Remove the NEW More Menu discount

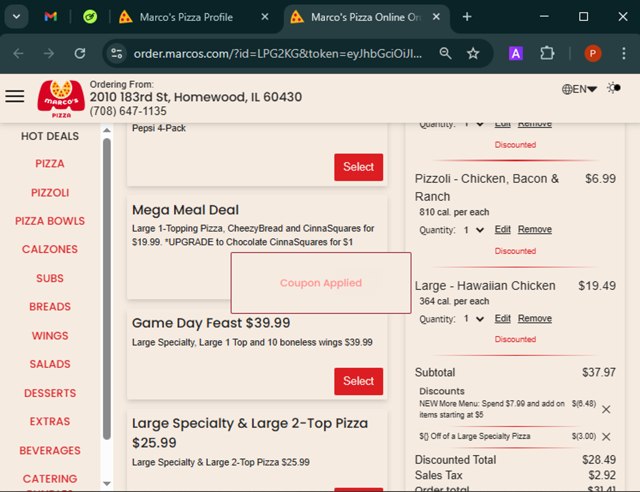[606, 409]
